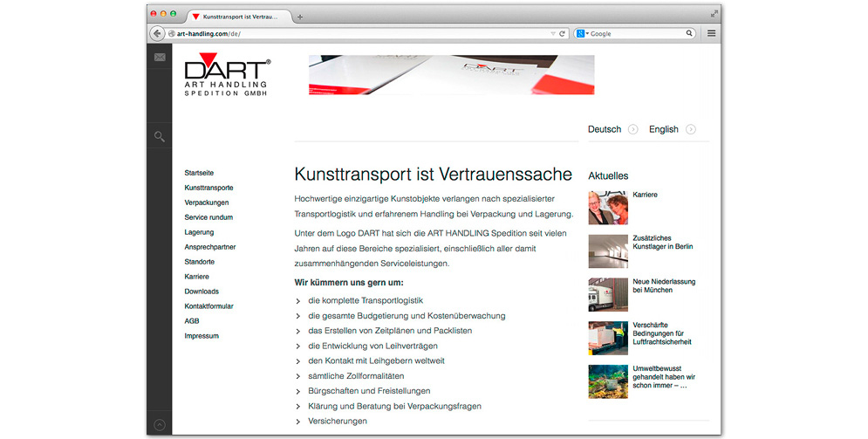
Task: Open the browser hamburger menu
Action: click(x=711, y=33)
